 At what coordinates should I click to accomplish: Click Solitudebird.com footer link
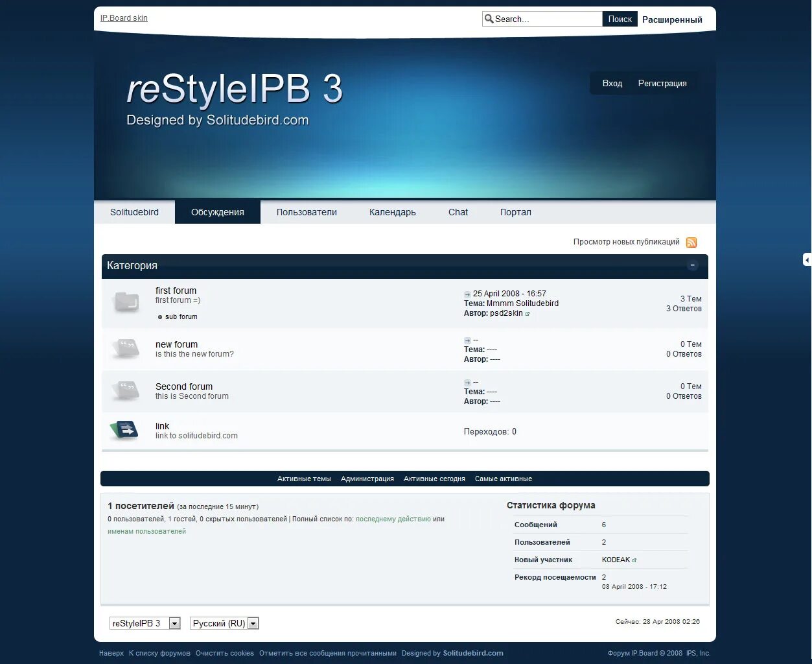pyautogui.click(x=473, y=654)
